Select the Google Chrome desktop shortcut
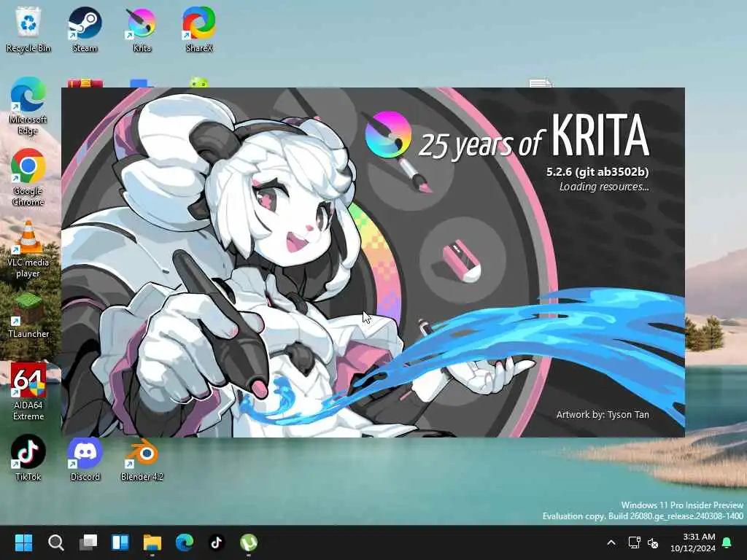The image size is (747, 560). click(x=28, y=178)
